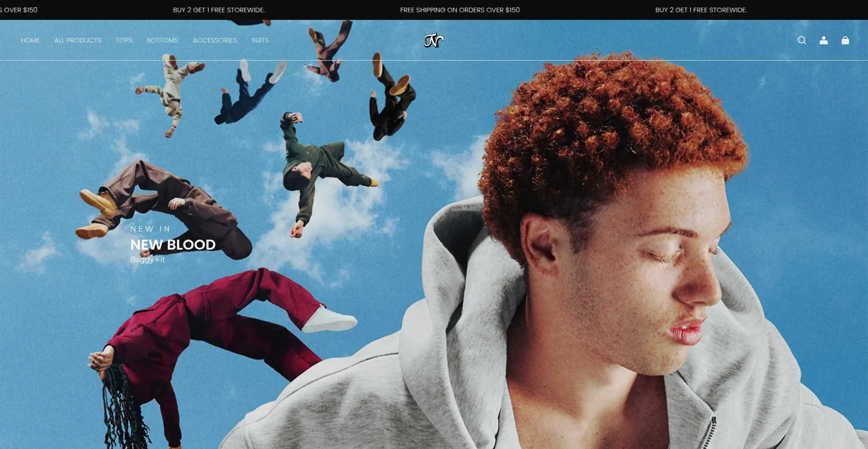The width and height of the screenshot is (868, 449).
Task: Go to the Home menu item
Action: coord(30,40)
